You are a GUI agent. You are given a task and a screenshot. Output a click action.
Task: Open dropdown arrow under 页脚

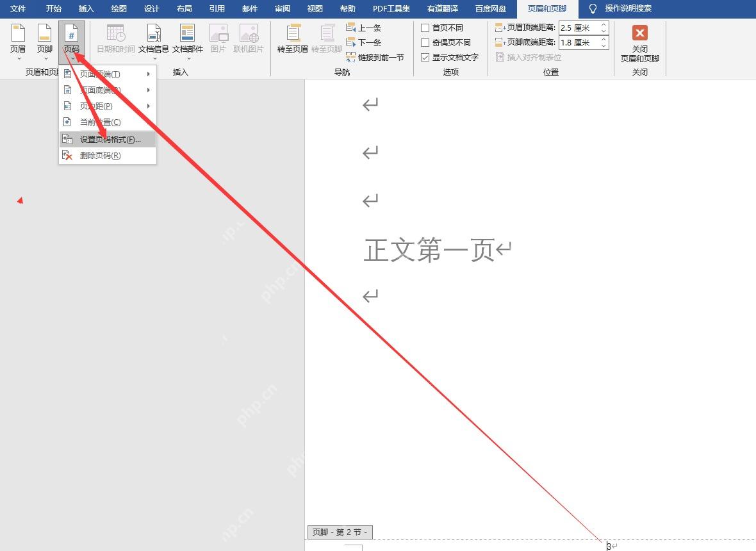pos(45,59)
